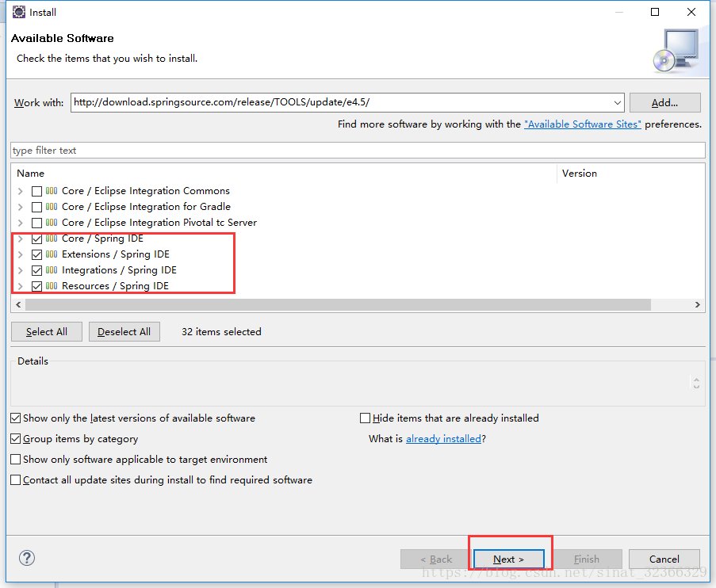Expand Core / Eclipse Integration for Gradle node
The width and height of the screenshot is (716, 588).
20,207
